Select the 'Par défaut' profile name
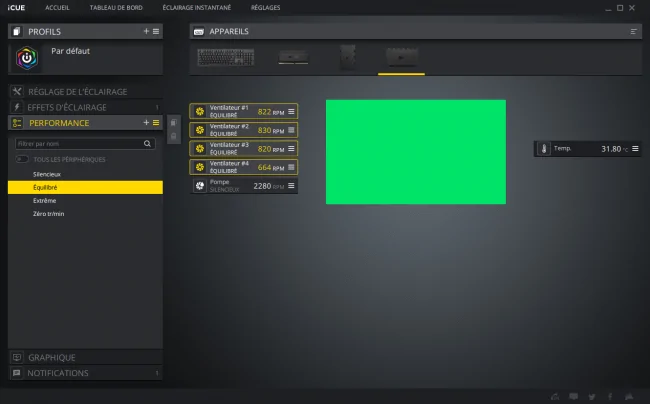Viewport: 650px width, 404px height. click(x=70, y=51)
